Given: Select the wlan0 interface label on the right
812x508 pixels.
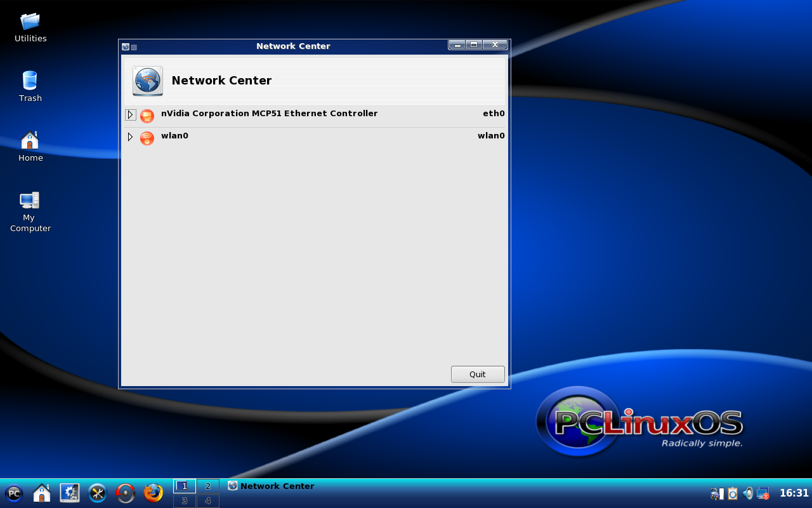Looking at the screenshot, I should click(x=491, y=136).
